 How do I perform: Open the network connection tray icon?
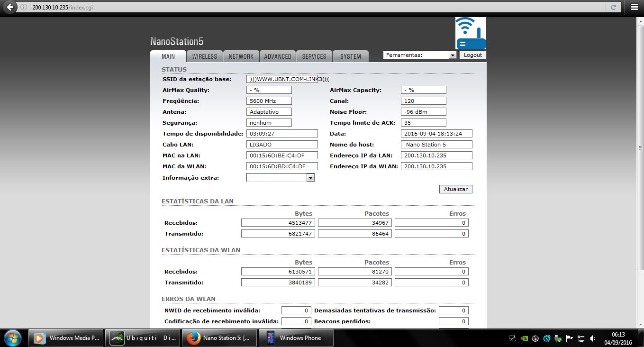coord(581,338)
